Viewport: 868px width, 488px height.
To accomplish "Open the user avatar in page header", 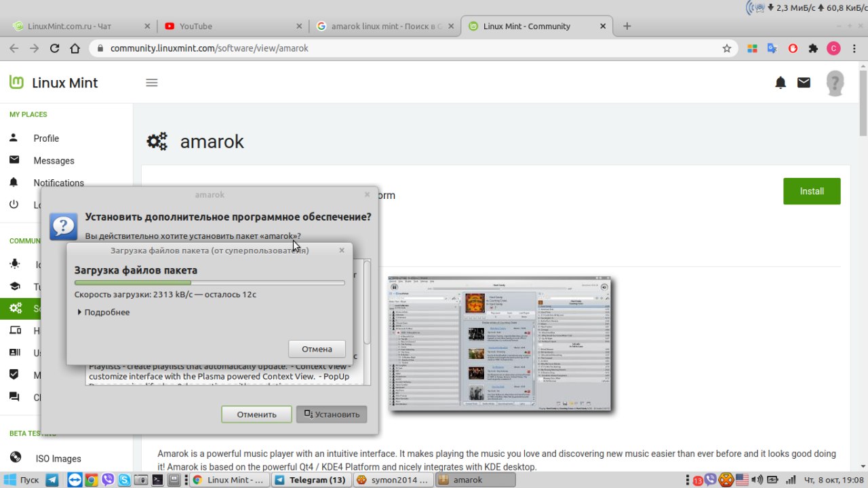I will coord(835,83).
